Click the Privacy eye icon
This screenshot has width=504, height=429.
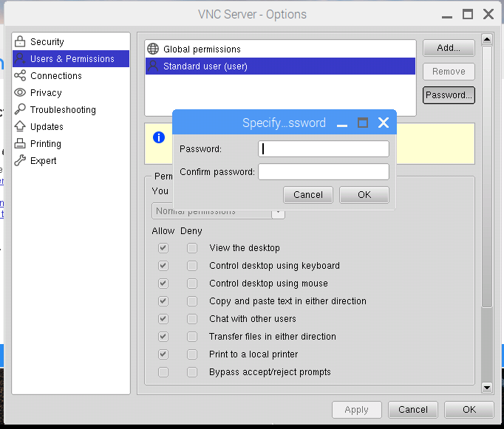[x=20, y=93]
